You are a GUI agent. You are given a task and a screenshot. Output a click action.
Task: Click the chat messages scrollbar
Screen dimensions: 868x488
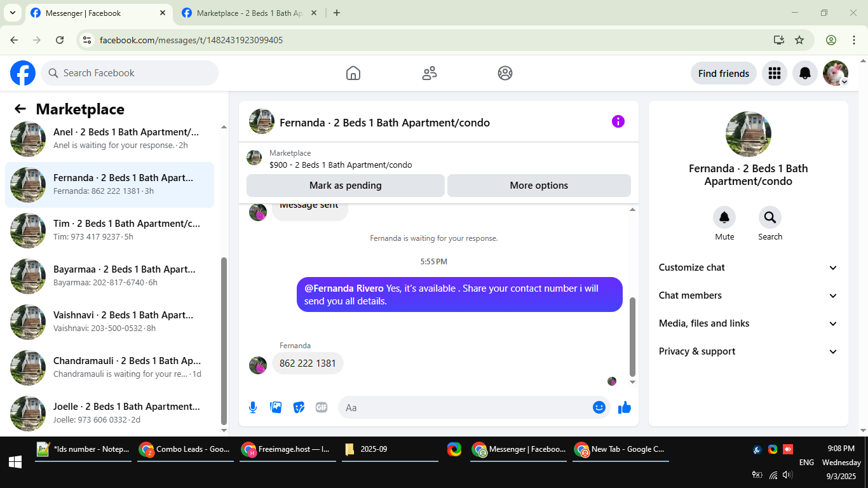(632, 337)
